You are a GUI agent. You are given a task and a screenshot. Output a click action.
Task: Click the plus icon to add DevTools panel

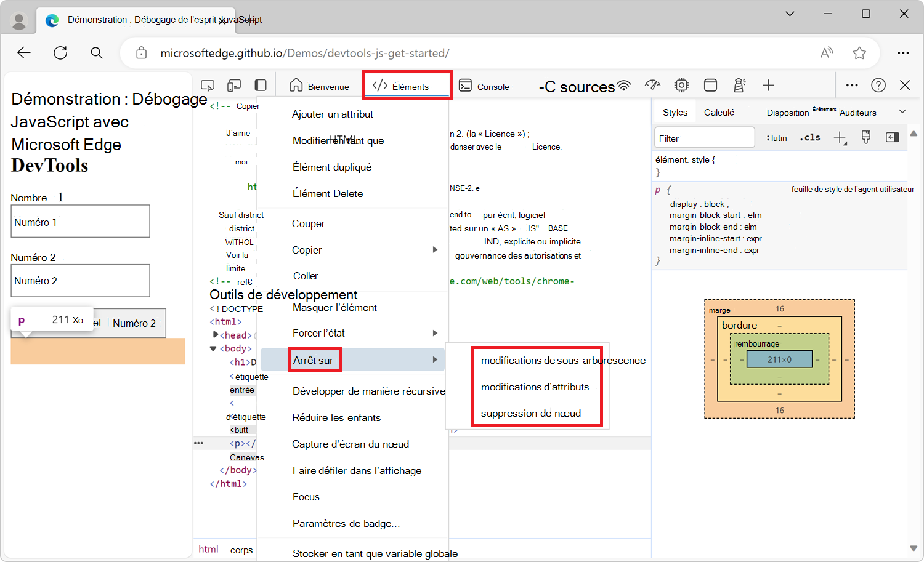(x=767, y=85)
